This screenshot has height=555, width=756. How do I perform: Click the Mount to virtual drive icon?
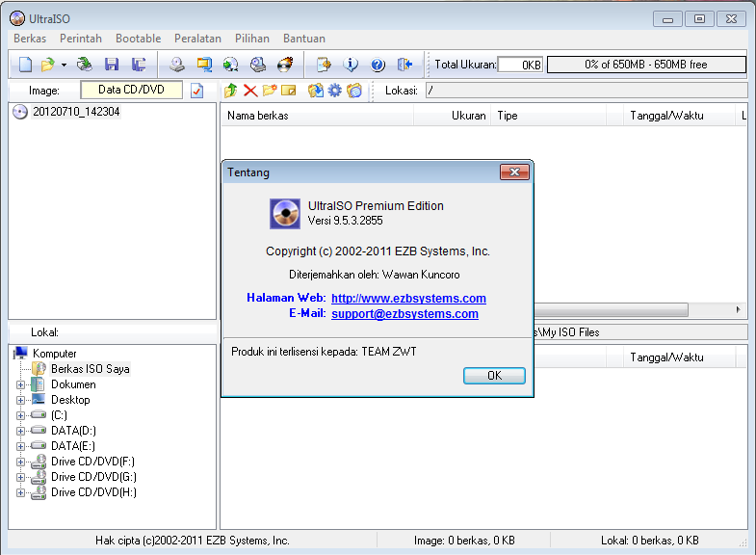[258, 65]
